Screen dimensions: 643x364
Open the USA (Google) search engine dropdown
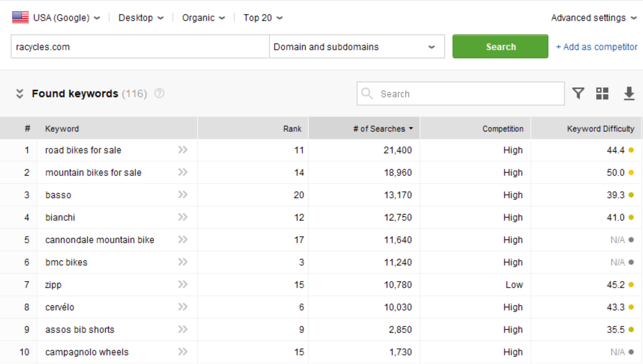point(66,17)
